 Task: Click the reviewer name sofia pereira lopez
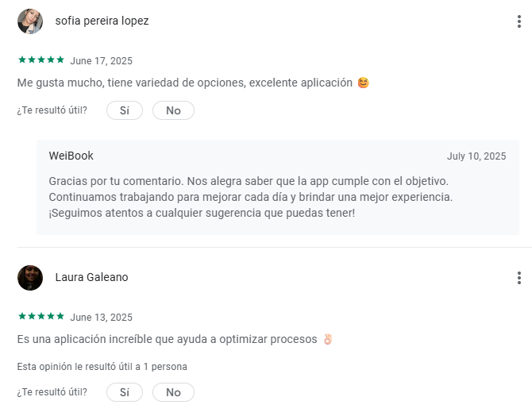coord(102,21)
